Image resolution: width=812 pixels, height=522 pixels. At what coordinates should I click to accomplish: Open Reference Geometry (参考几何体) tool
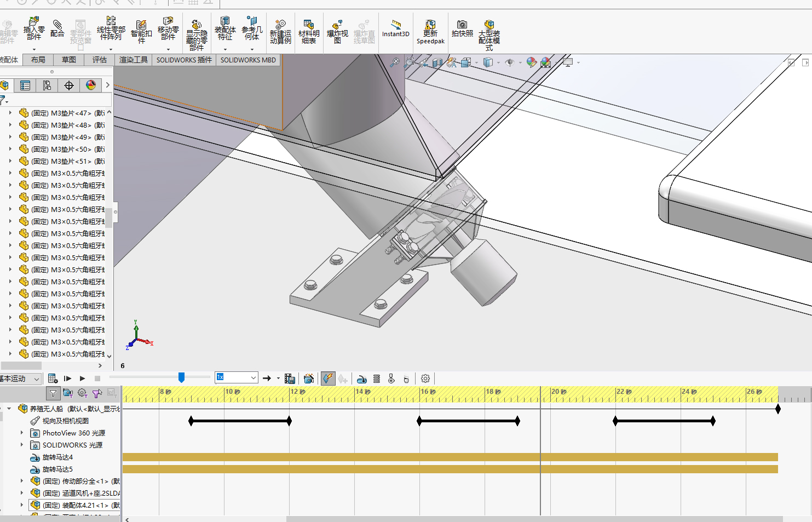252,29
